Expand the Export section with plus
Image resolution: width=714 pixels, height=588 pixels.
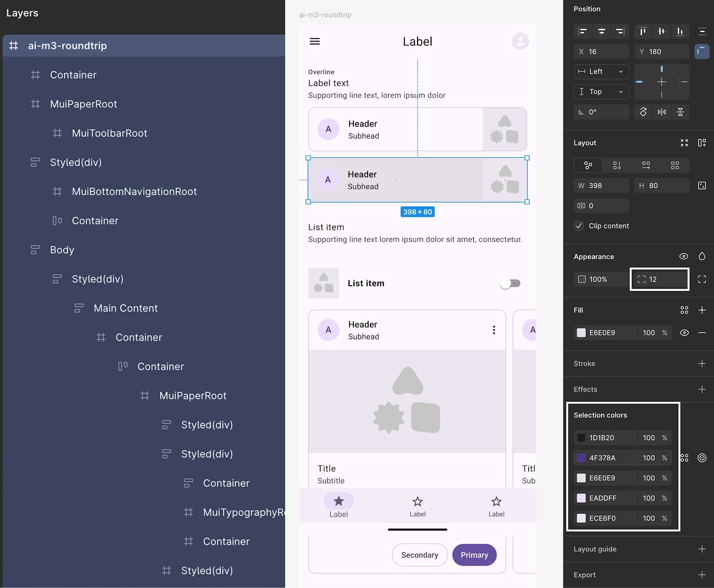702,575
